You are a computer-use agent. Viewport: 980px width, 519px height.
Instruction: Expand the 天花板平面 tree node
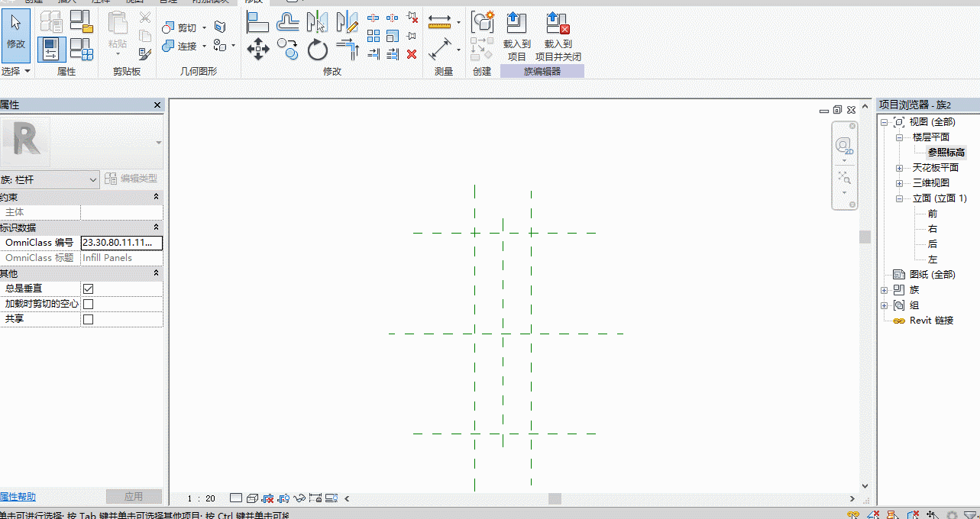tap(900, 168)
